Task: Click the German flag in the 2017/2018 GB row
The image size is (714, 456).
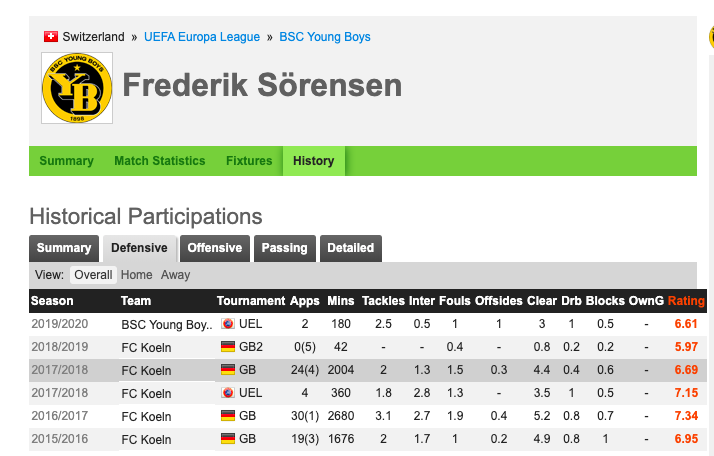Action: coord(228,370)
